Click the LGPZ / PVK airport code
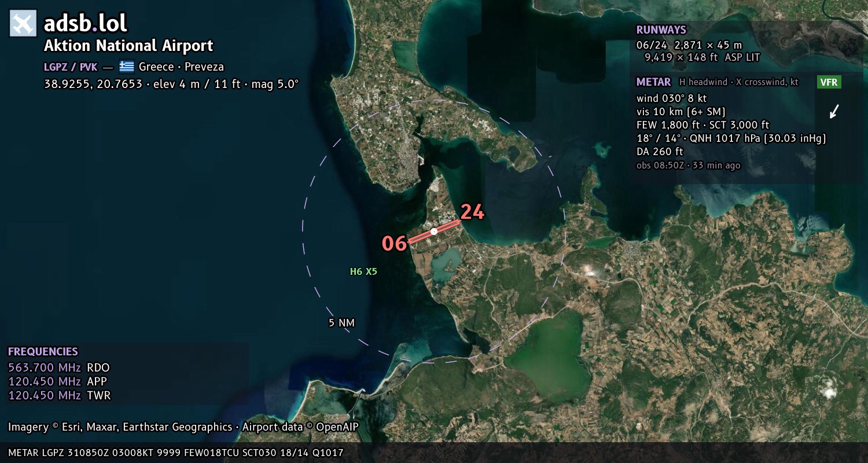Image resolution: width=868 pixels, height=463 pixels. click(71, 67)
